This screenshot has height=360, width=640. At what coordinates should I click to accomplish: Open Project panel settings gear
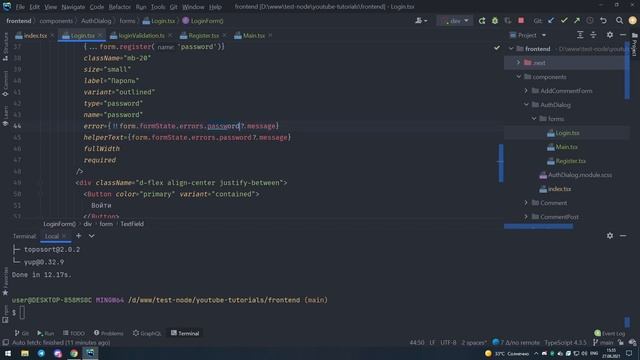(x=609, y=35)
